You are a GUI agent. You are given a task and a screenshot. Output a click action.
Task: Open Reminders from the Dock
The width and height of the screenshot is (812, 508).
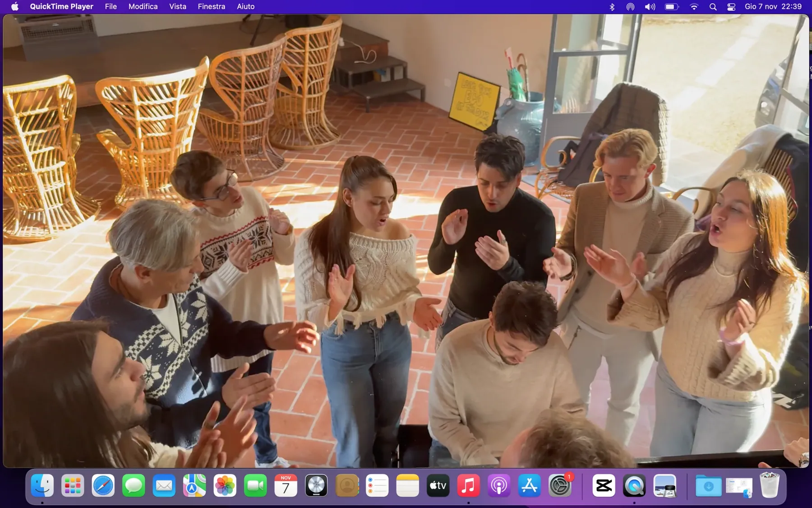click(x=377, y=486)
